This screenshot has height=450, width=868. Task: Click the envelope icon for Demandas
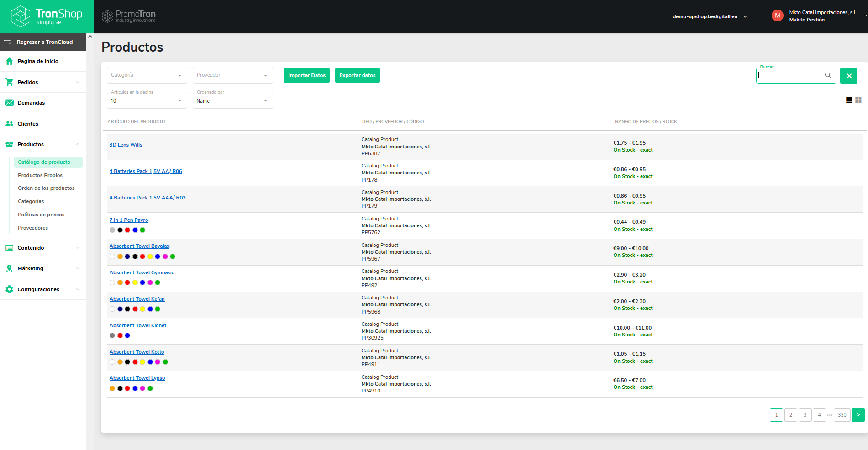[9, 103]
